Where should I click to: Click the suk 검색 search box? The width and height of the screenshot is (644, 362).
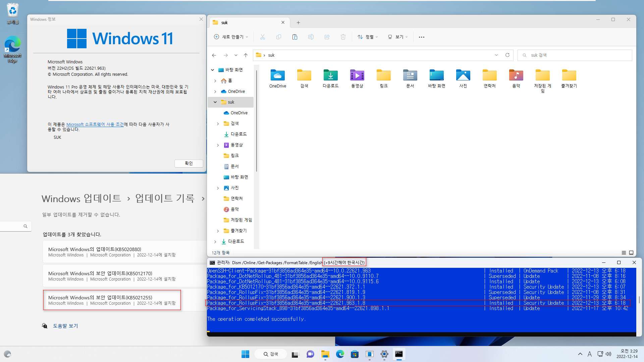(x=575, y=55)
